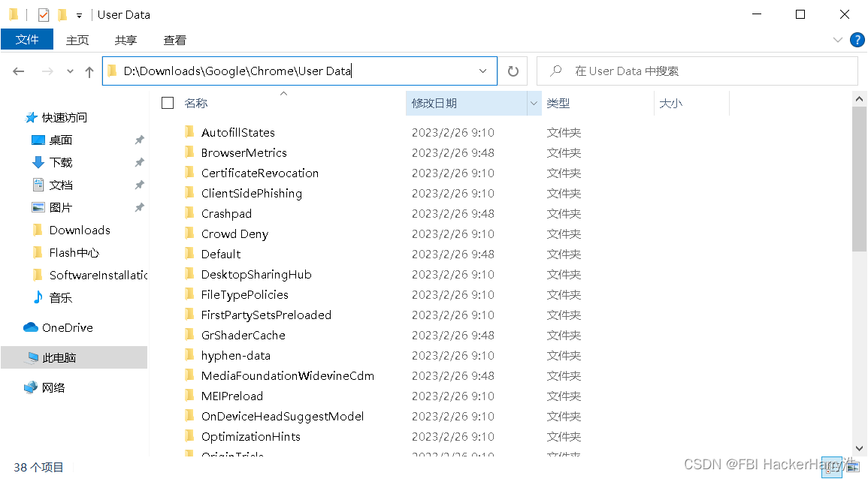The height and width of the screenshot is (479, 868).
Task: Select 快速访问 in navigation pane
Action: pos(64,117)
